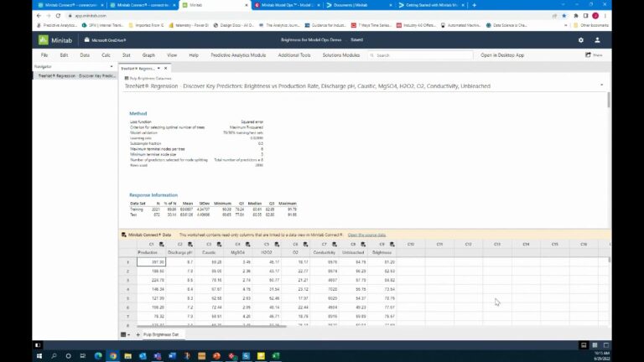The image size is (644, 362).
Task: Open the worksheet list dropdown at bottom left
Action: coord(125,334)
